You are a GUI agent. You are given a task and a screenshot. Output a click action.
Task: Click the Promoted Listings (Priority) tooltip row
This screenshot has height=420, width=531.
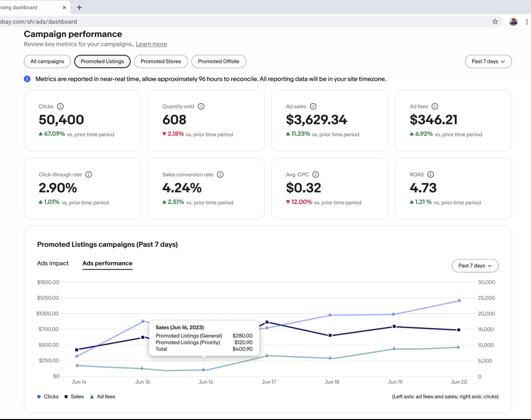click(204, 342)
